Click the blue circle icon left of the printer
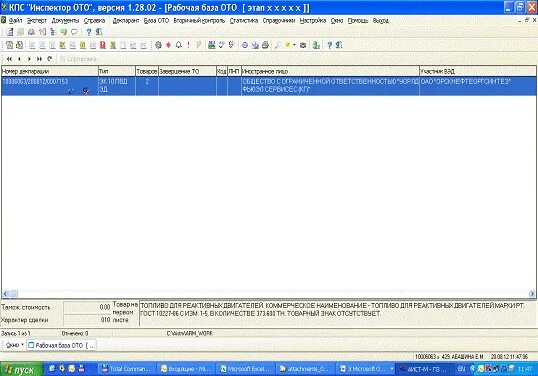 coord(245,45)
